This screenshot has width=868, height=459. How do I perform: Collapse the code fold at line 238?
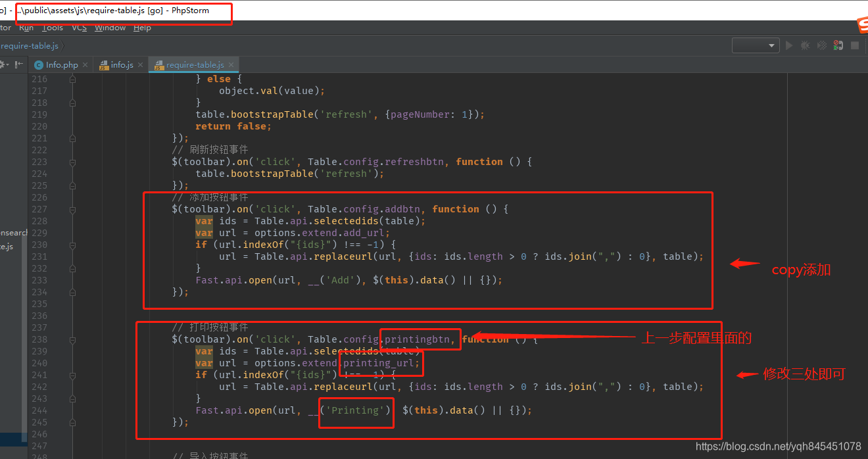click(72, 339)
